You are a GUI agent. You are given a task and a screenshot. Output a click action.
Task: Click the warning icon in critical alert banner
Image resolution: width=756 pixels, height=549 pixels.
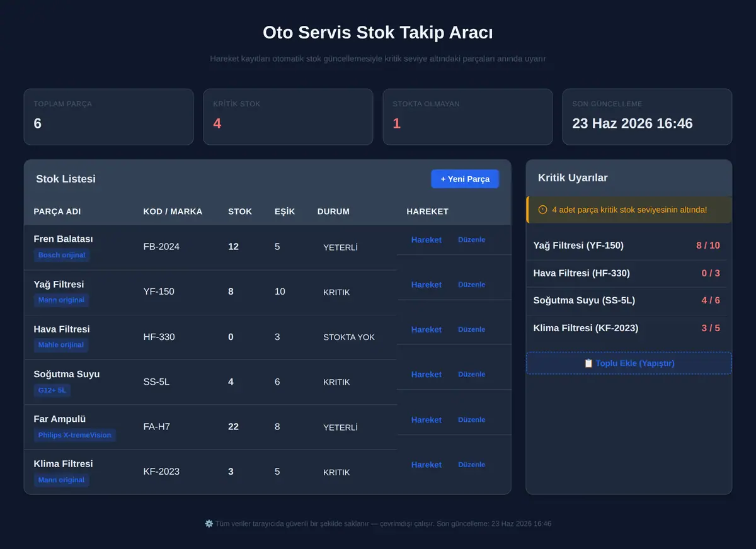pos(542,210)
